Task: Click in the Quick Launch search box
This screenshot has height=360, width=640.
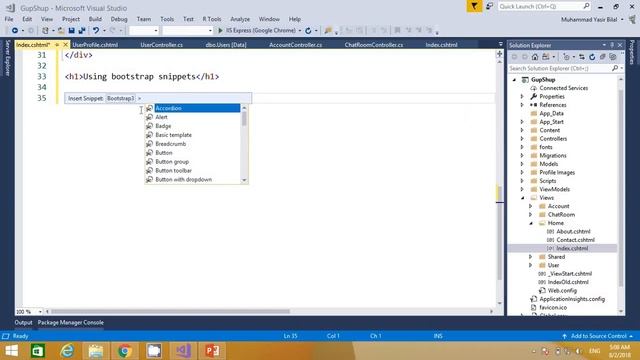Action: coord(544,7)
